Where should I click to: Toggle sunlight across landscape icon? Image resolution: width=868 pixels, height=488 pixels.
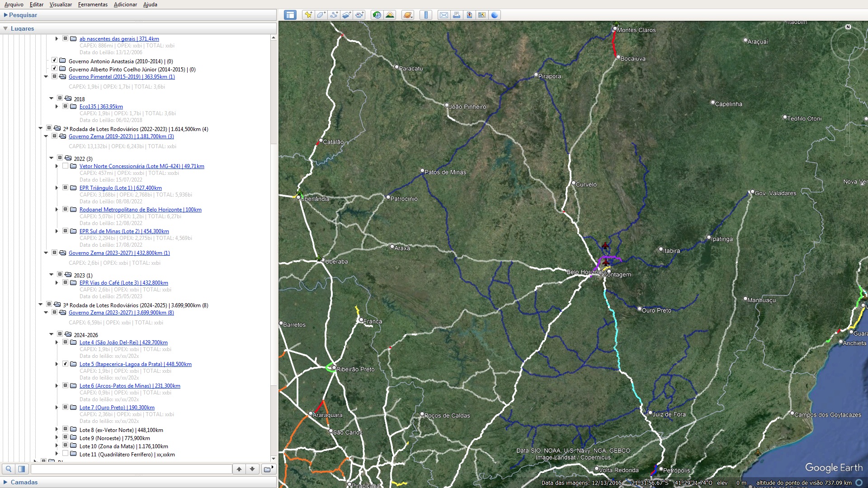390,15
